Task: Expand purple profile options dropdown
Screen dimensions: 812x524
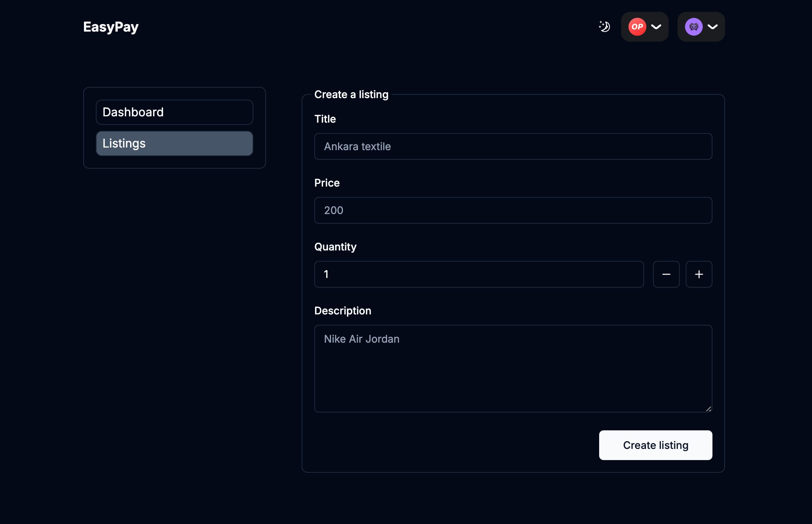Action: pos(712,27)
